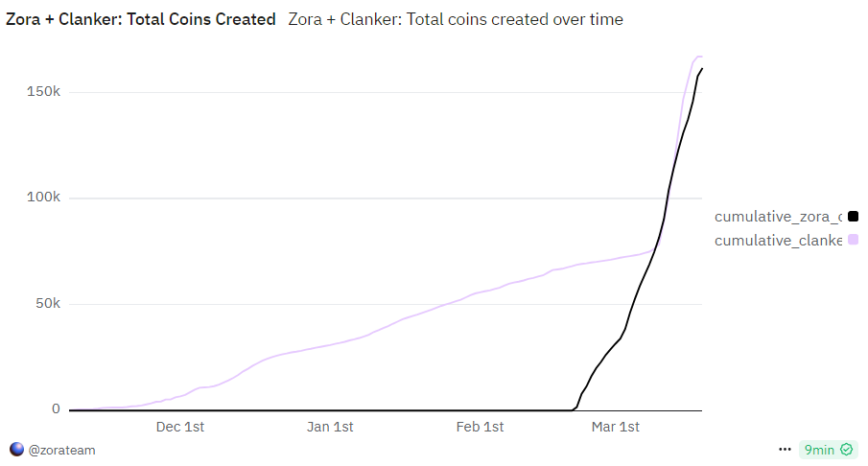
Task: Click the Feb 1st x-axis label
Action: (480, 427)
